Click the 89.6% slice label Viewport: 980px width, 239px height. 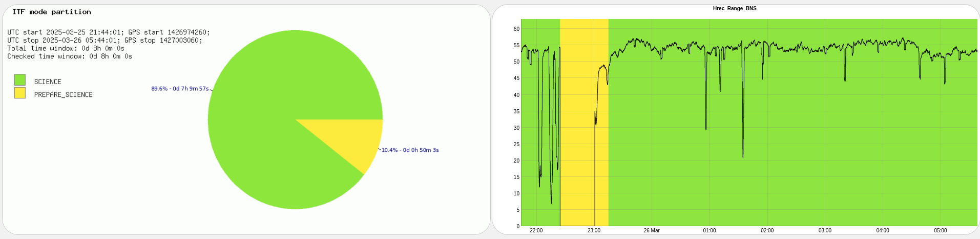[x=180, y=89]
